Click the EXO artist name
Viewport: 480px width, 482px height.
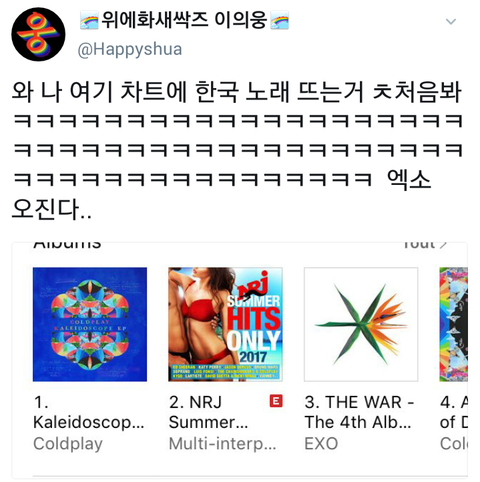(x=321, y=444)
